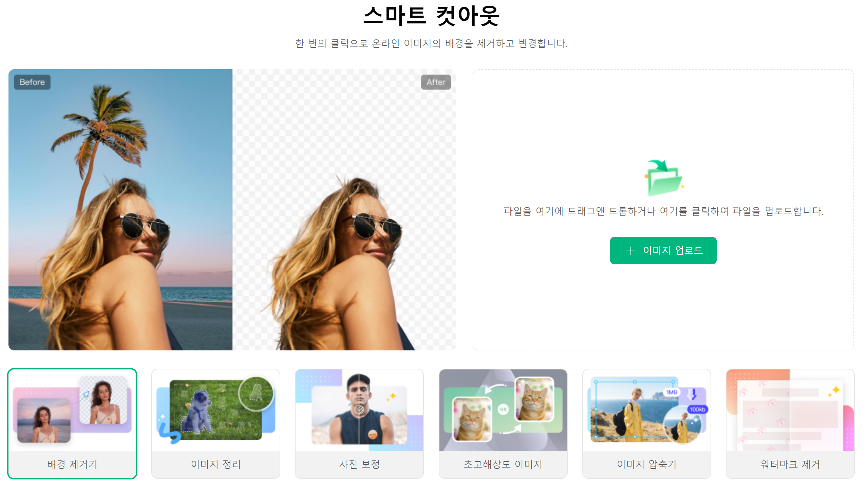
Task: Click the subtitle about removing backgrounds in one click
Action: (x=431, y=43)
